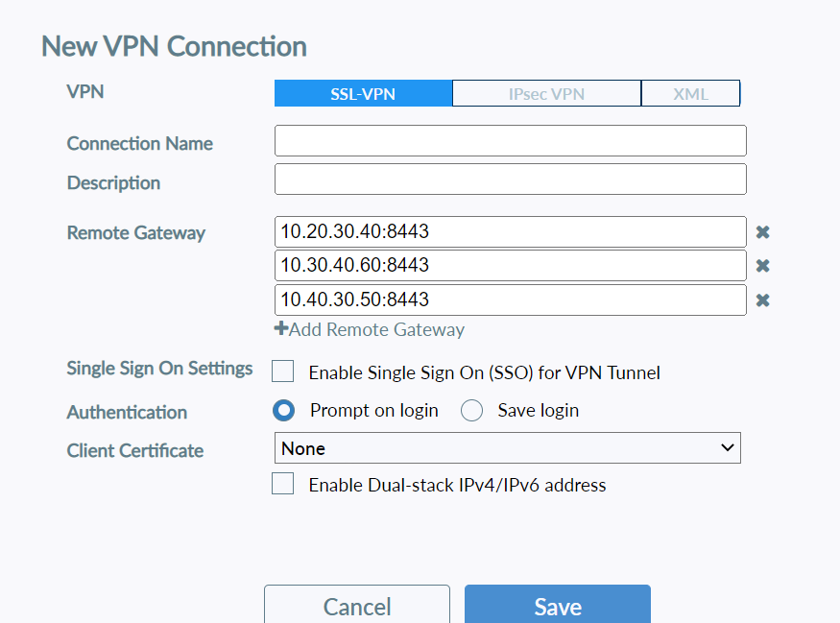Click the third Remote Gateway input

pyautogui.click(x=510, y=300)
